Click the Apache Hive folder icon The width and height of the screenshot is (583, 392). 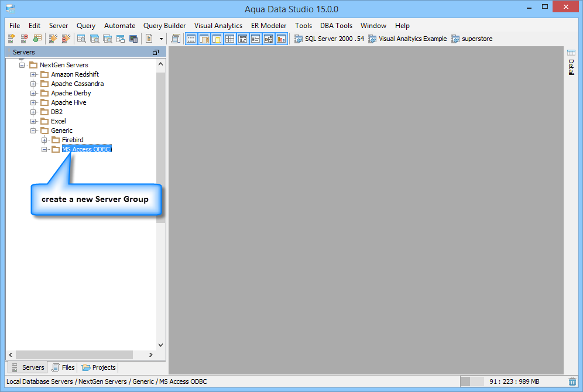[44, 102]
